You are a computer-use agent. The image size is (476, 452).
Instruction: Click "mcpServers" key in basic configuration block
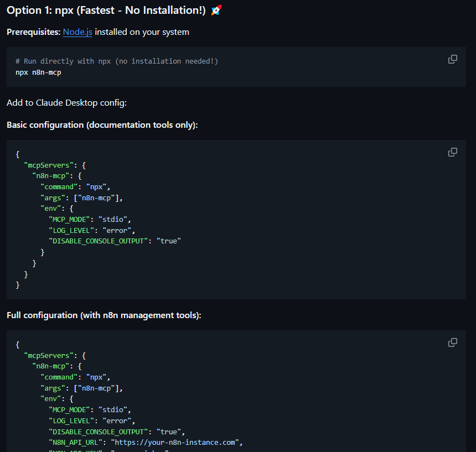pyautogui.click(x=49, y=165)
